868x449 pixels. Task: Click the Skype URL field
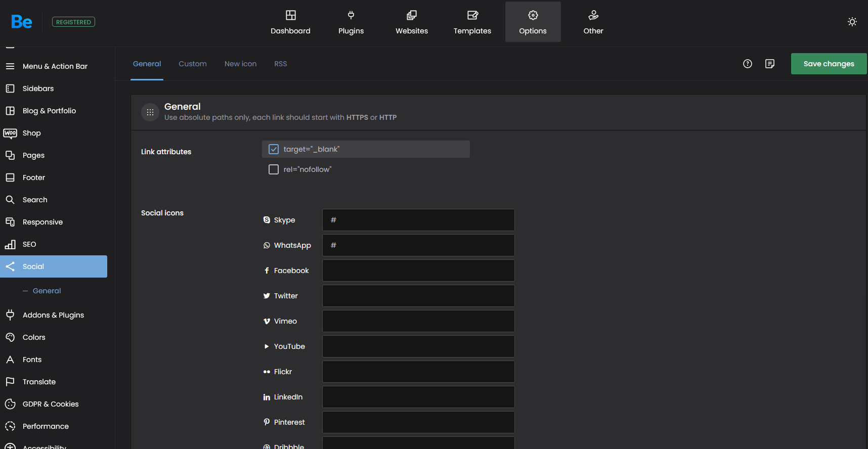coord(418,220)
